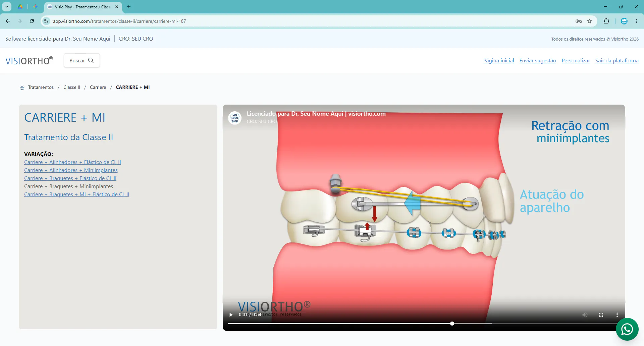This screenshot has width=644, height=346.
Task: Open the Chrome profile avatar
Action: 624,21
